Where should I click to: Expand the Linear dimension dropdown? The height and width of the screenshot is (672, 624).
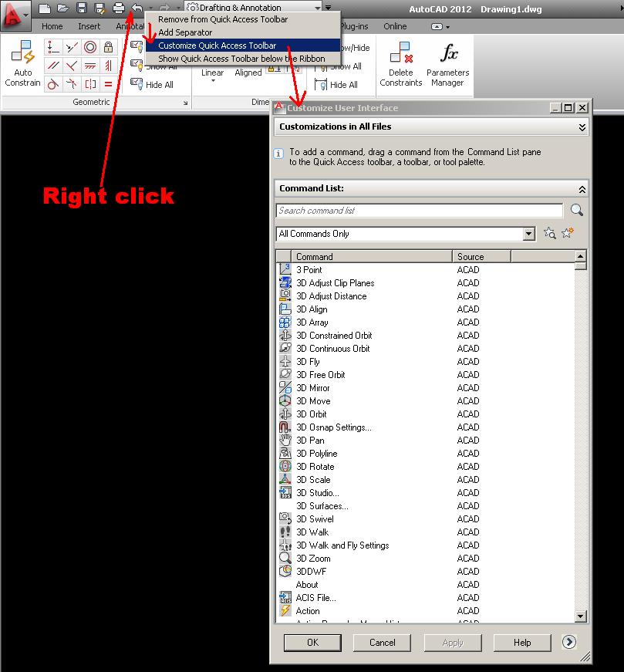(213, 80)
